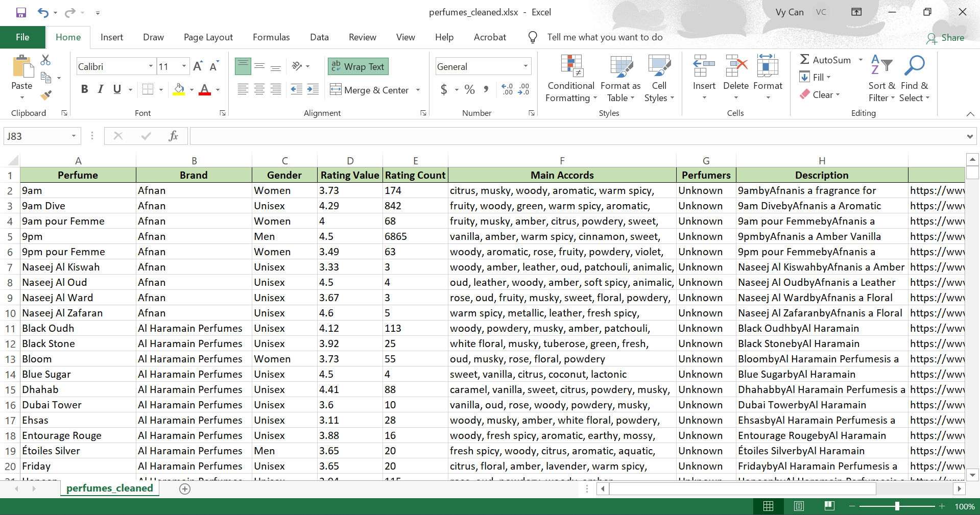Expand the Name Box dropdown arrow
The height and width of the screenshot is (515, 980).
coord(74,136)
